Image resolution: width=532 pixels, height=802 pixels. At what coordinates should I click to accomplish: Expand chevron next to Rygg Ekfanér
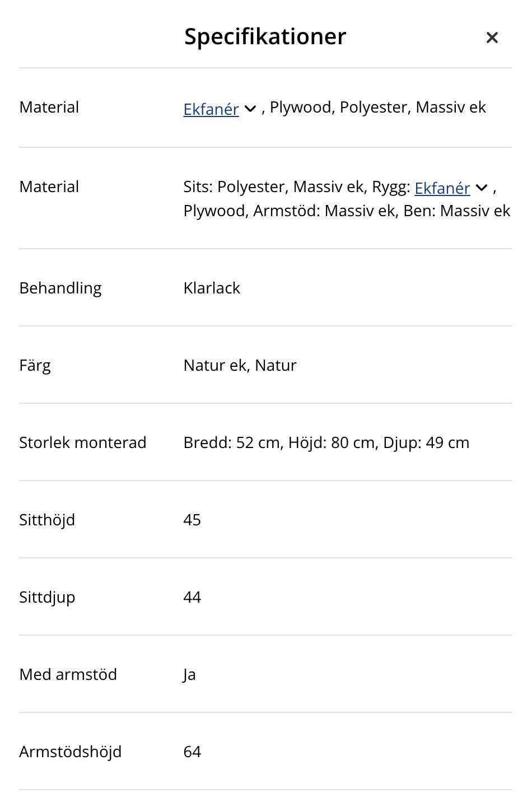click(482, 188)
